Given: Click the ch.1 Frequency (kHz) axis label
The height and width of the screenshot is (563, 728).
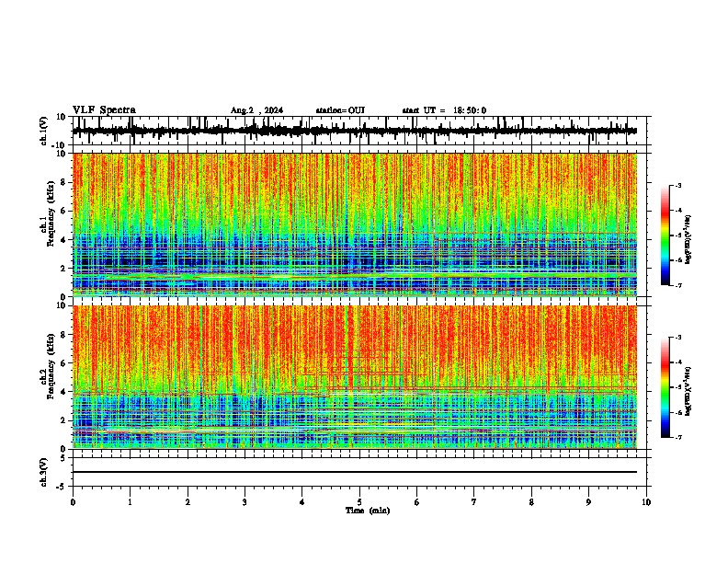Looking at the screenshot, I should click(50, 213).
